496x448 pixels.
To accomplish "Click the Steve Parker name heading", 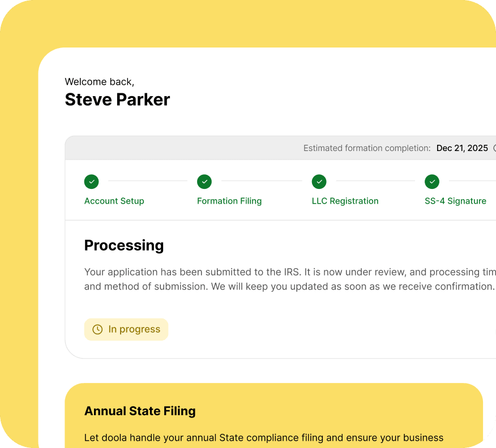I will (117, 100).
